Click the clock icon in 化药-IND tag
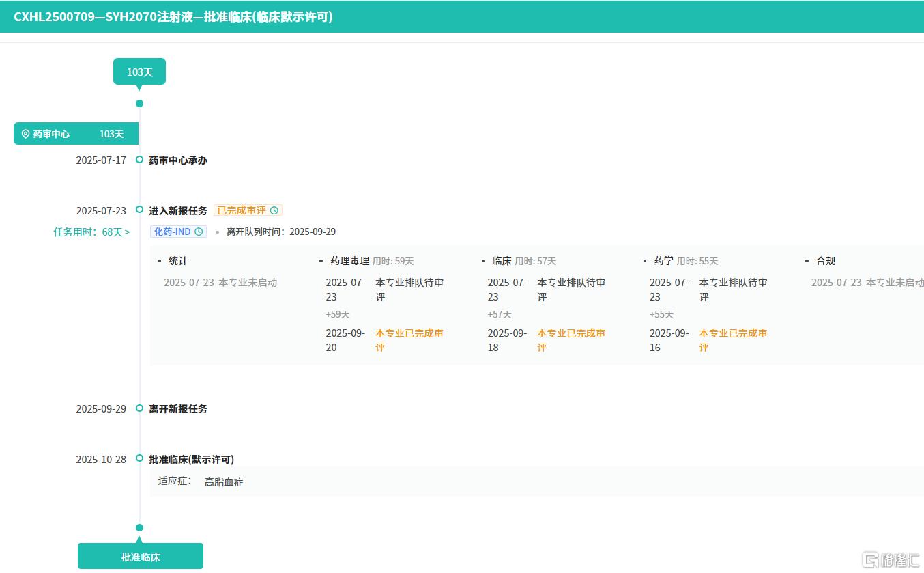Screen dimensions: 924x573 click(x=199, y=232)
